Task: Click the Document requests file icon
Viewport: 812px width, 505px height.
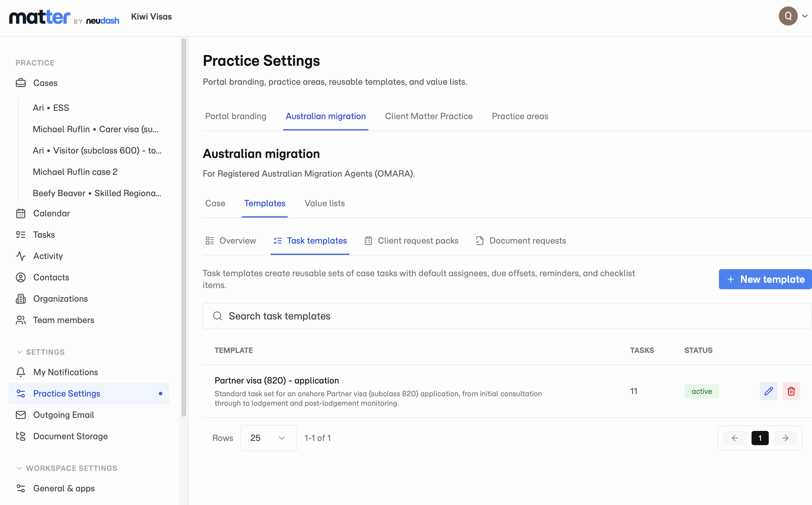Action: (480, 241)
